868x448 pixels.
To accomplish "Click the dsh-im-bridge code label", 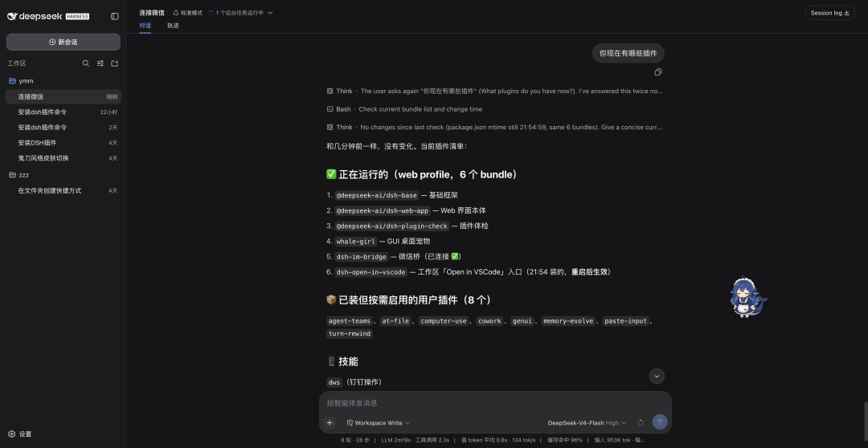I will (362, 257).
